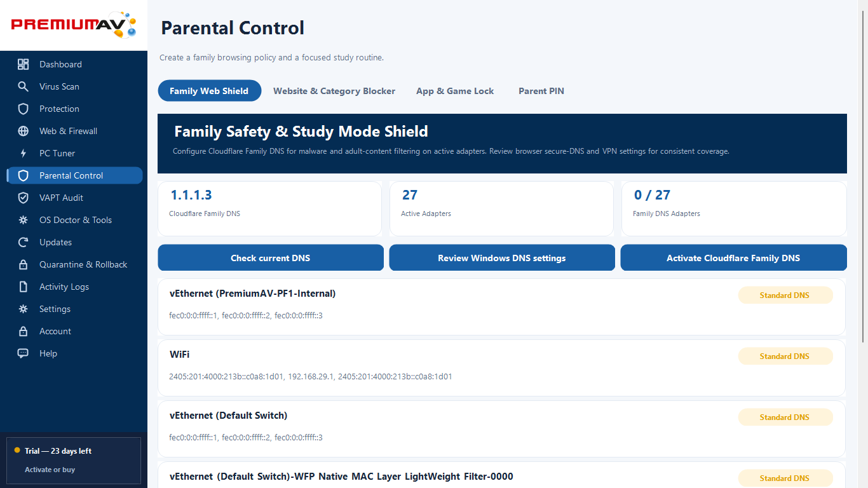Click the Parental Control page title

[x=233, y=28]
